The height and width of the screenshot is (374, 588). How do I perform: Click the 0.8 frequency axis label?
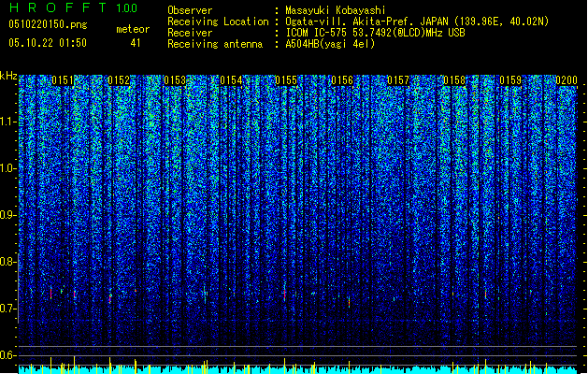[8, 262]
